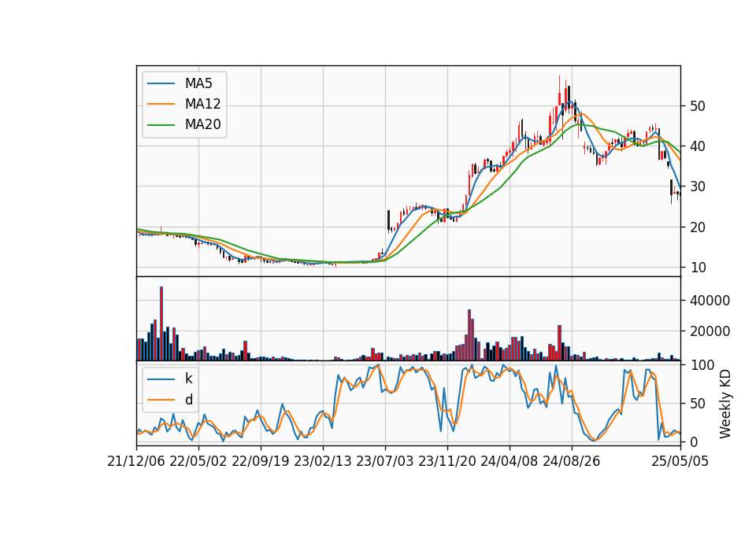Screen dimensions: 756x543
Task: Click the 22/09/19 date tick label
Action: tap(261, 461)
